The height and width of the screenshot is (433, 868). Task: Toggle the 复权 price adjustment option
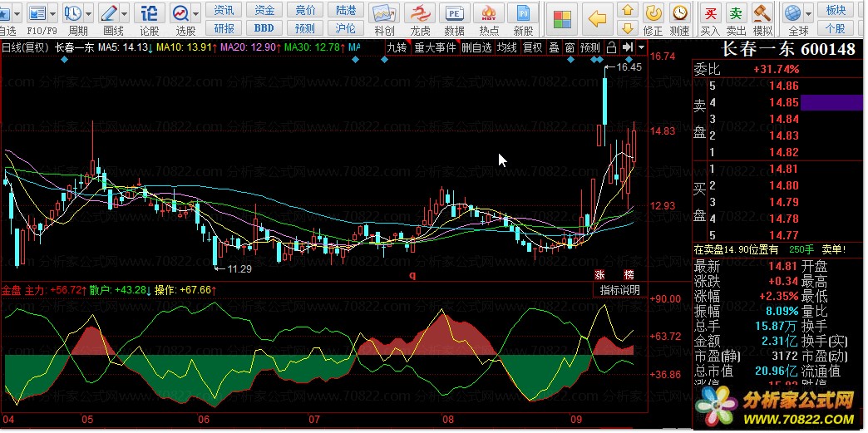point(533,47)
